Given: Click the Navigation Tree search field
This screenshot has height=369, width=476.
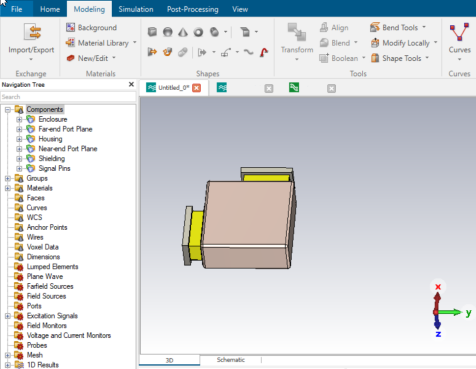Looking at the screenshot, I should pos(68,97).
